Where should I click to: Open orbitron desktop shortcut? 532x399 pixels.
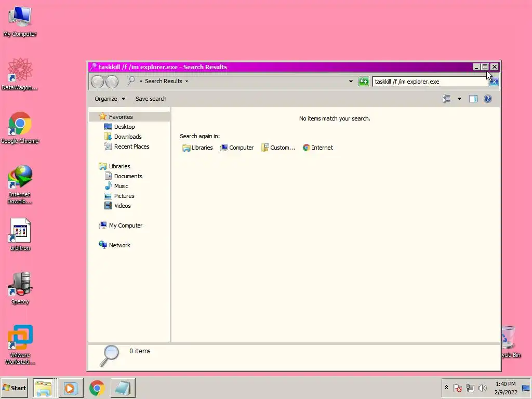point(20,234)
